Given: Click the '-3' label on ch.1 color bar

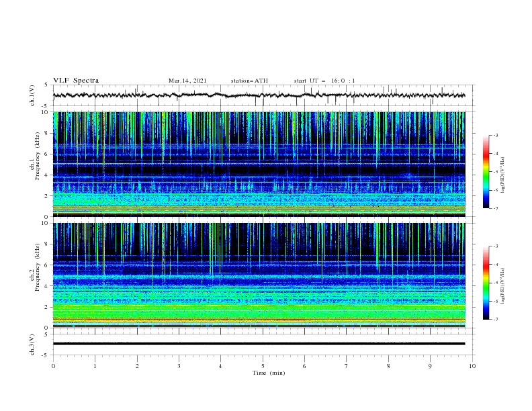Looking at the screenshot, I should coord(496,135).
